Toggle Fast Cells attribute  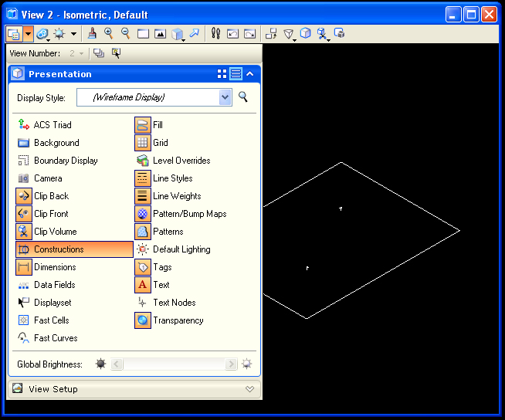[43, 320]
